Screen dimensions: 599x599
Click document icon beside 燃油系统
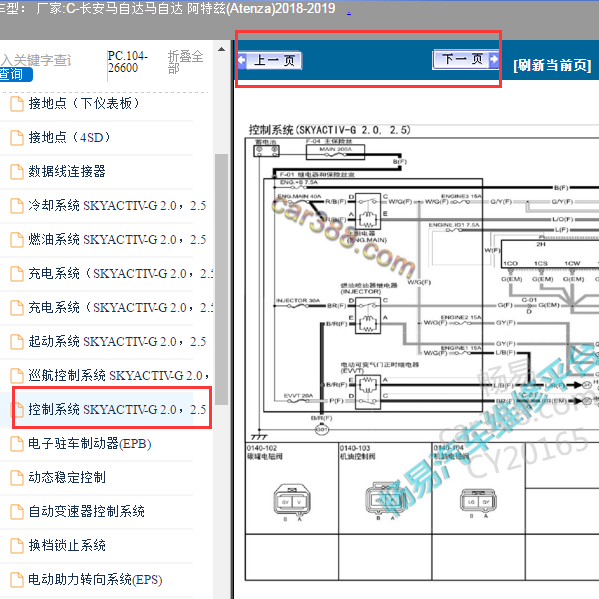coord(16,240)
